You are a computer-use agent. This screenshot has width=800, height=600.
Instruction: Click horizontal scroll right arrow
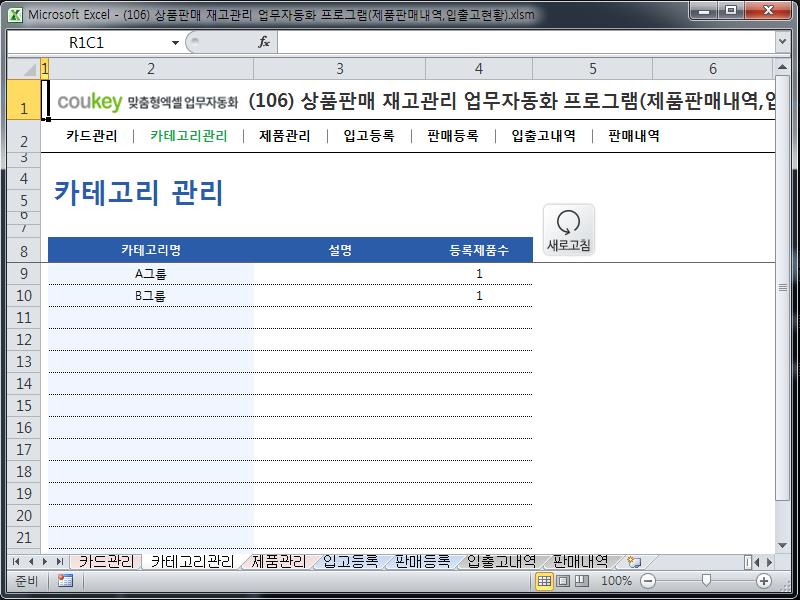coord(769,562)
